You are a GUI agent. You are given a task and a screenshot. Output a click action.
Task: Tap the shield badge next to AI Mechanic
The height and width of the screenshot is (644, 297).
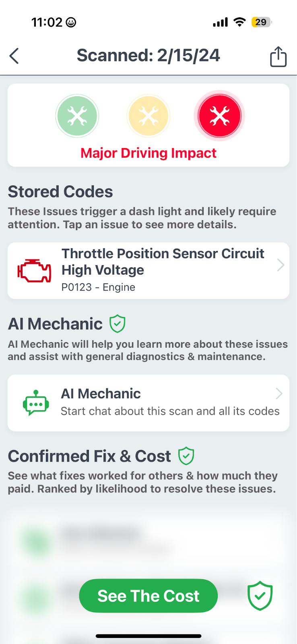(x=117, y=323)
